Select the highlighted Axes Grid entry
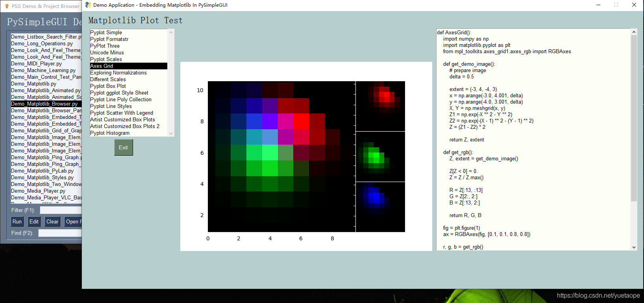 click(128, 66)
